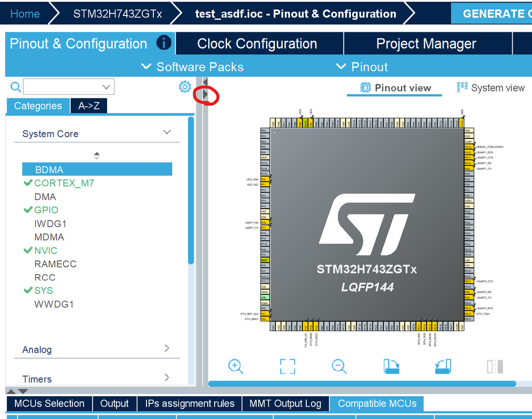Select the Pinout & Configuration tab

coord(90,44)
